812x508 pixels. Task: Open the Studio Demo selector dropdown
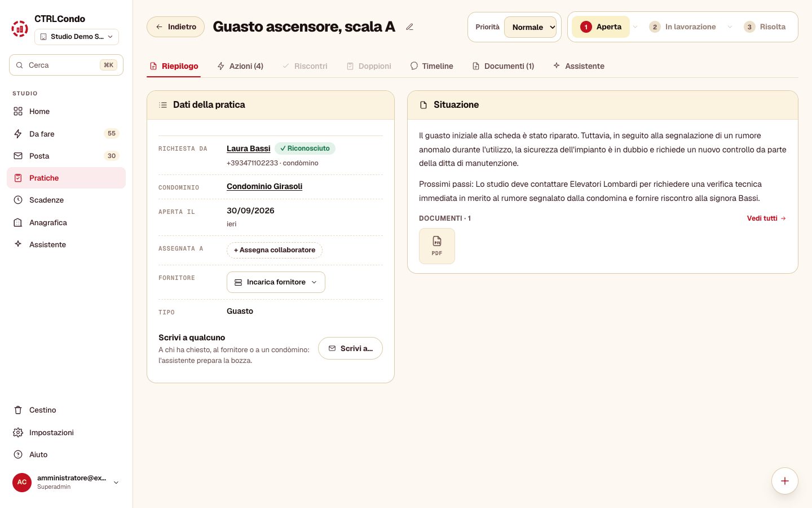point(77,37)
